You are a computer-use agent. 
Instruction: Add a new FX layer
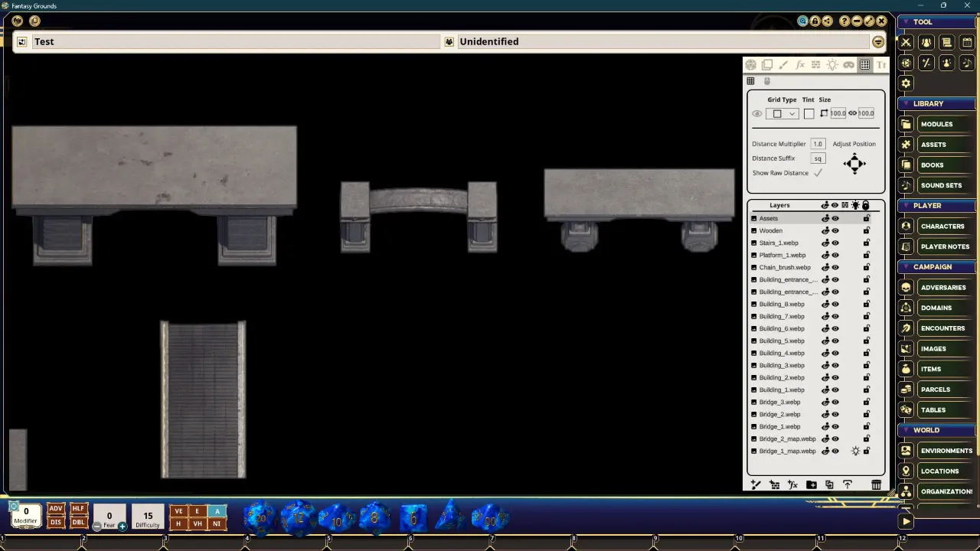(792, 484)
